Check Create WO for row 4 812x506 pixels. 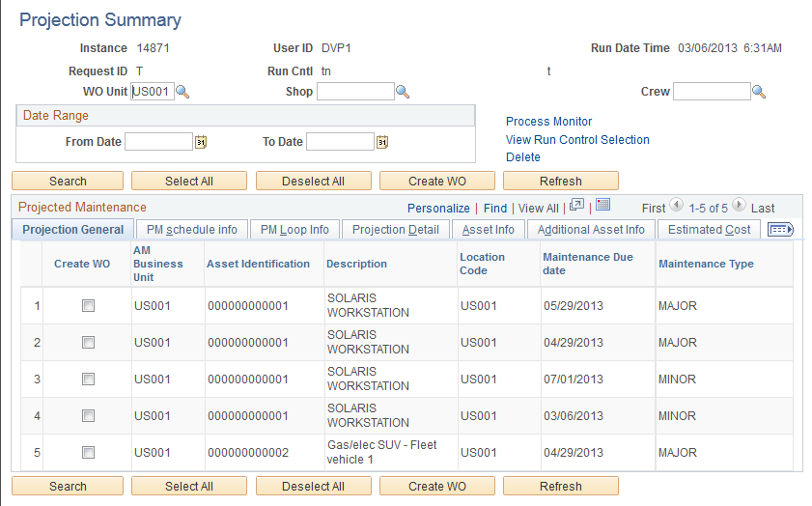[88, 416]
